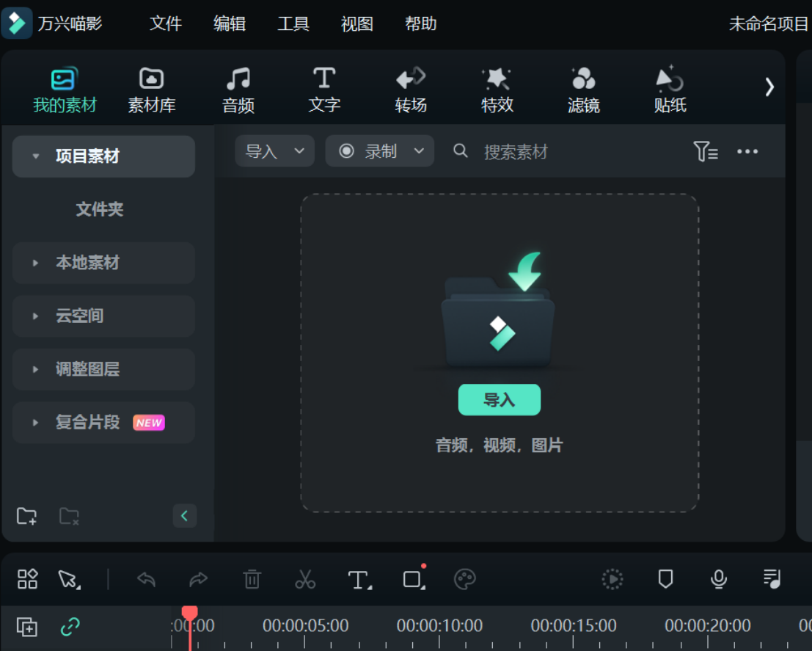Switch to the 素材库 tab
This screenshot has width=812, height=651.
click(x=151, y=87)
